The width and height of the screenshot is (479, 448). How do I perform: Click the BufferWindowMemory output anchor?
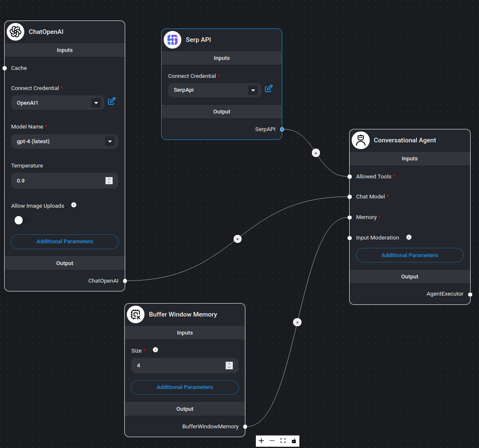coord(245,427)
